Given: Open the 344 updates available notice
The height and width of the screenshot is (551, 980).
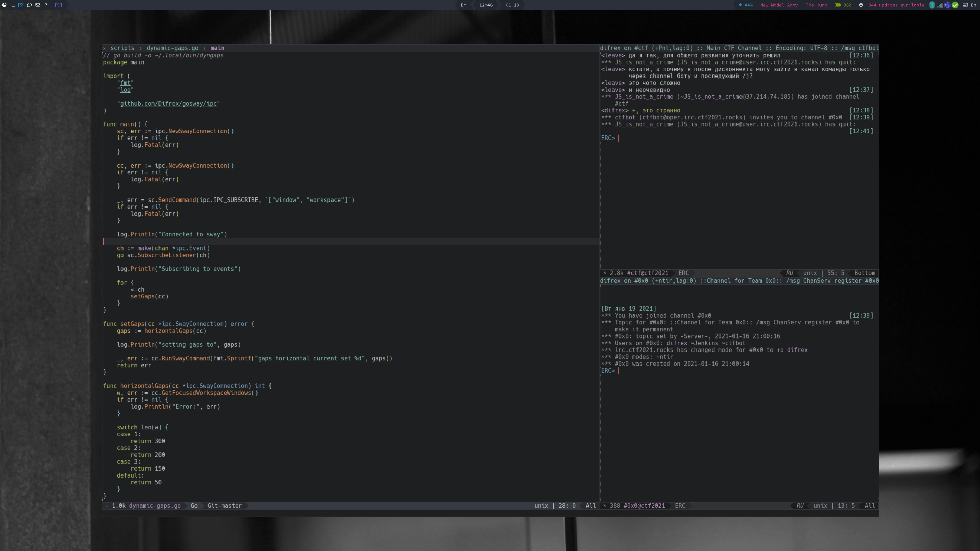Looking at the screenshot, I should 896,5.
